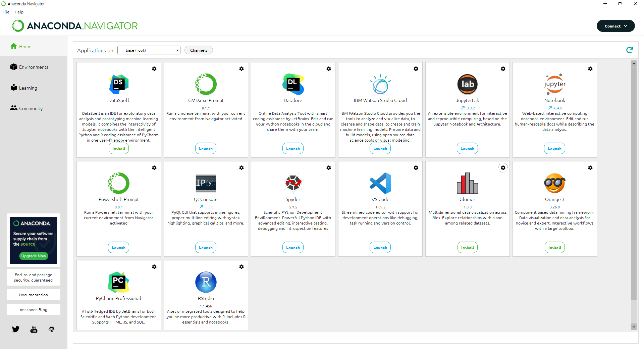Open the Glueviz card settings gear
Image resolution: width=644 pixels, height=349 pixels.
503,168
